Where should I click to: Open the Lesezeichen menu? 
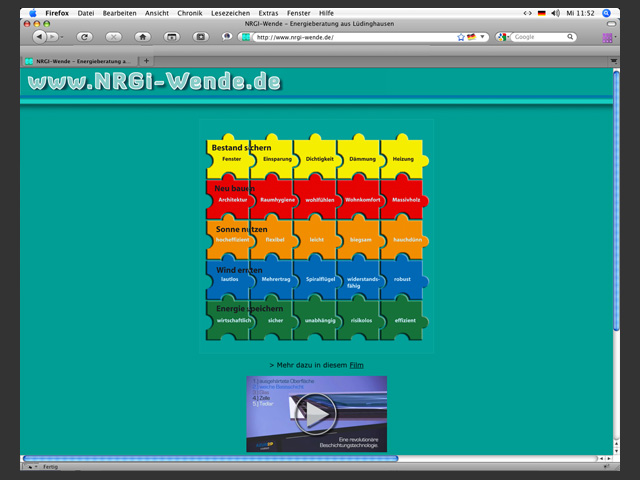pos(231,13)
